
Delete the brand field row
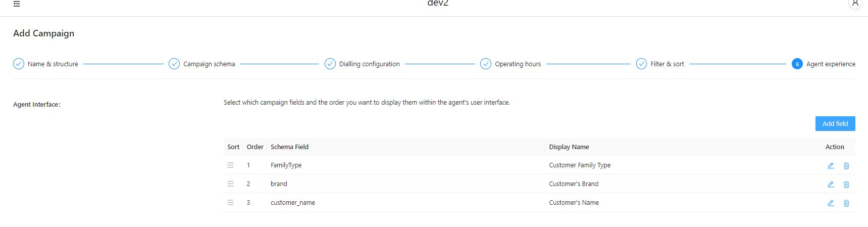point(846,185)
